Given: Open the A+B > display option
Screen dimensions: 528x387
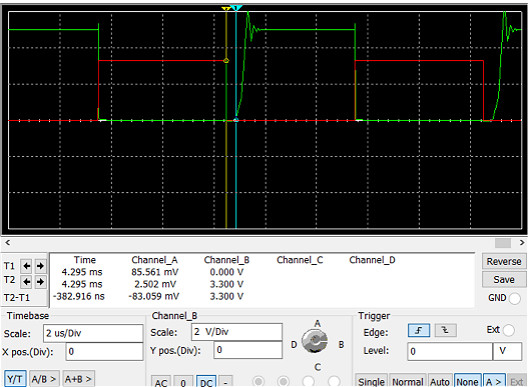Looking at the screenshot, I should (78, 379).
